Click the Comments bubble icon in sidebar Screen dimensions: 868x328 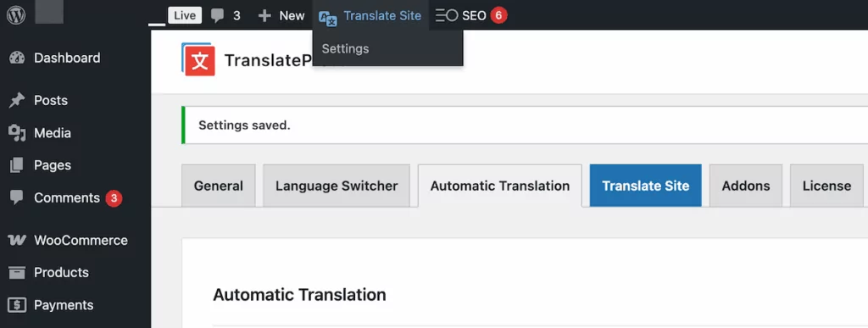click(17, 197)
